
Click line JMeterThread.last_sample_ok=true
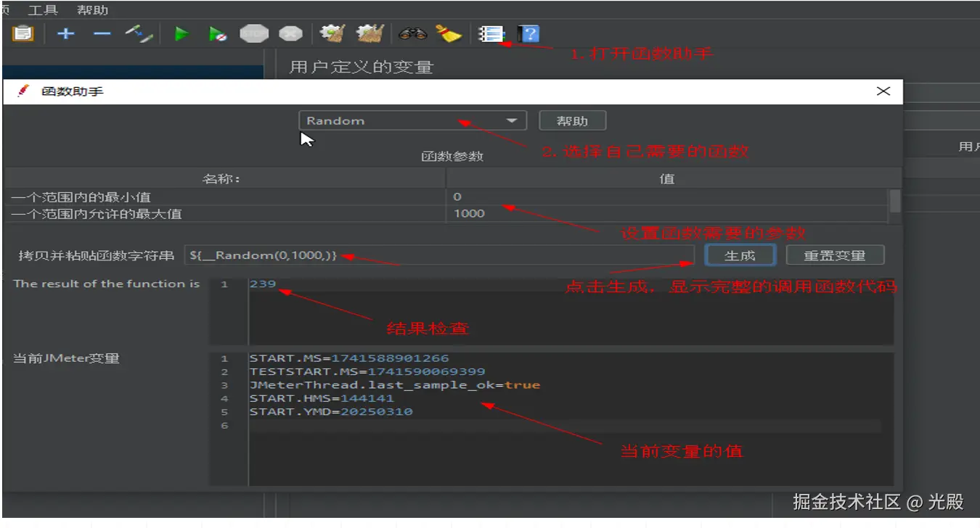point(394,384)
